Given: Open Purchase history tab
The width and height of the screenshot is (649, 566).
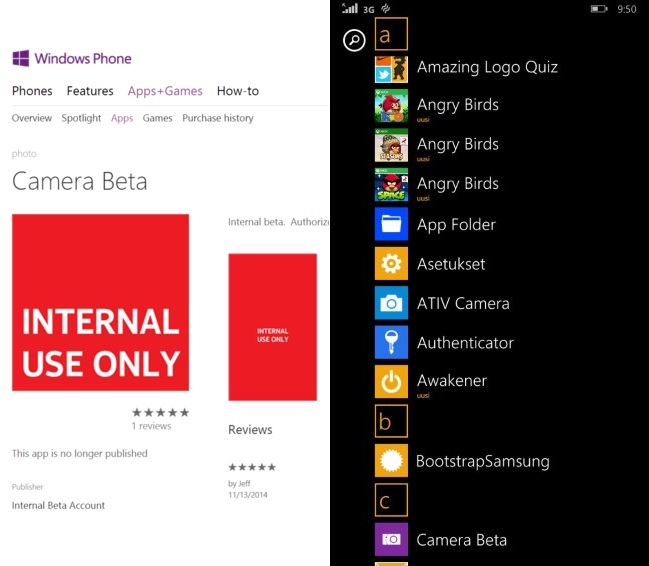Looking at the screenshot, I should [x=218, y=118].
